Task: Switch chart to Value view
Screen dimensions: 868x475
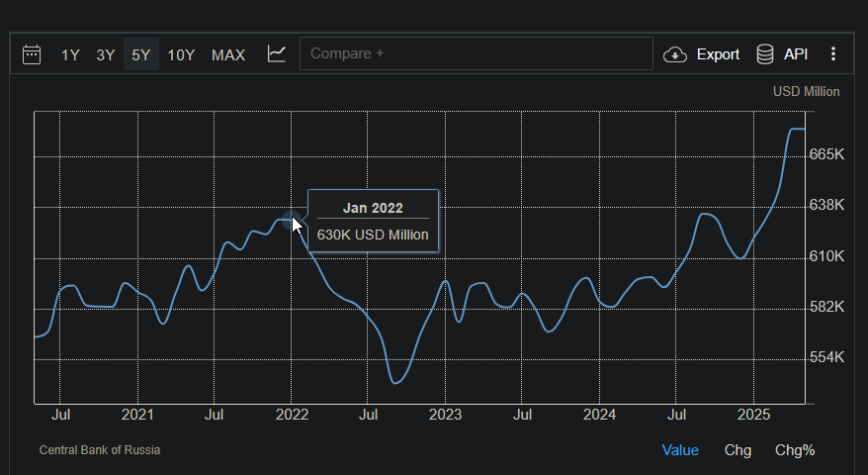Action: (680, 450)
